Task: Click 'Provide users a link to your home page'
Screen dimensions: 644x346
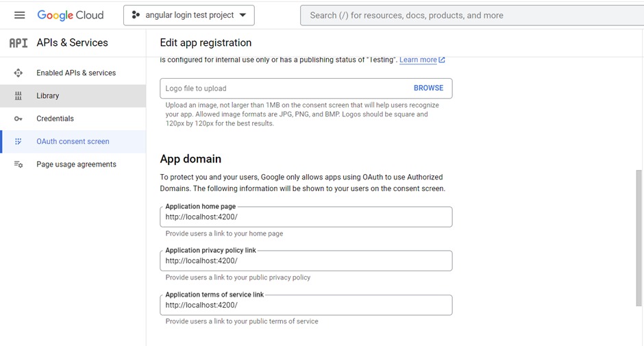Action: [x=224, y=234]
